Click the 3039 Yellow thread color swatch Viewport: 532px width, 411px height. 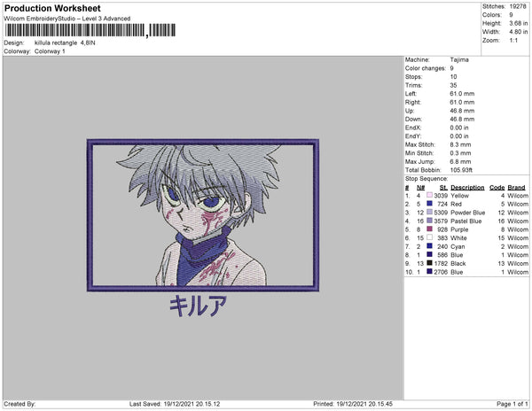click(x=429, y=195)
